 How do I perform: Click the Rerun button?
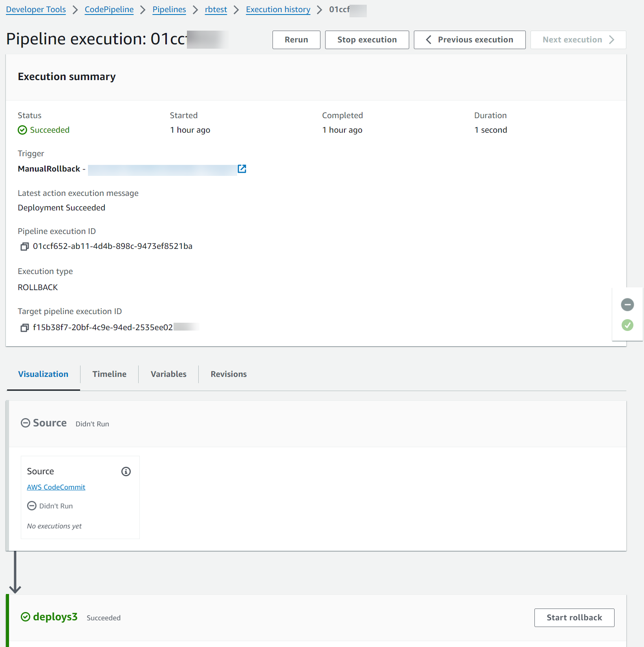click(x=296, y=40)
